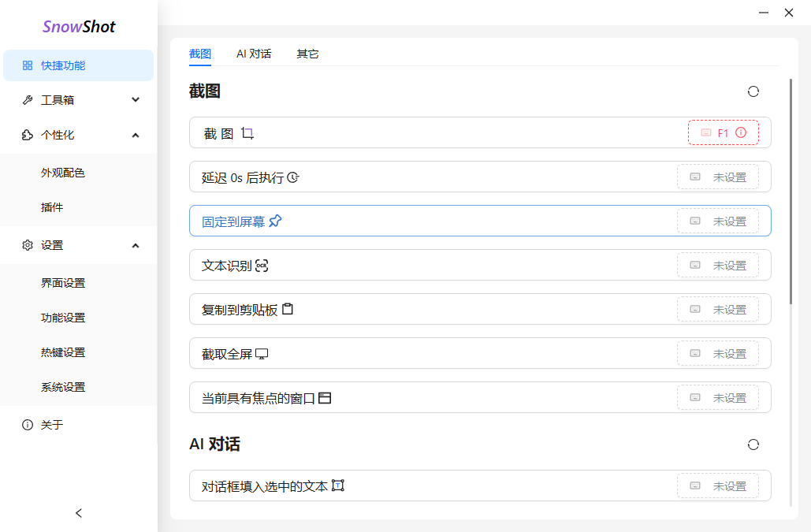Screen dimensions: 811x532
Task: Switch to the 其它 tab
Action: tap(307, 54)
